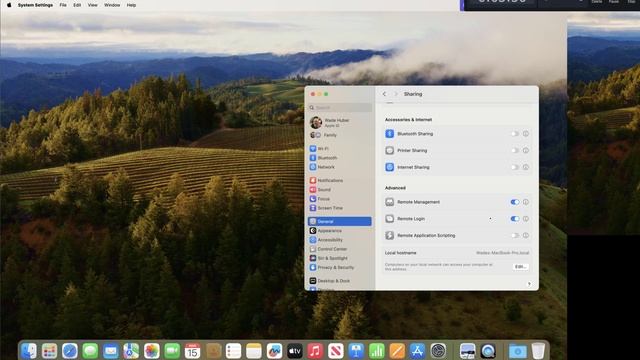Screen dimensions: 640x360
Task: Enable Internet Sharing toggle
Action: (x=515, y=167)
